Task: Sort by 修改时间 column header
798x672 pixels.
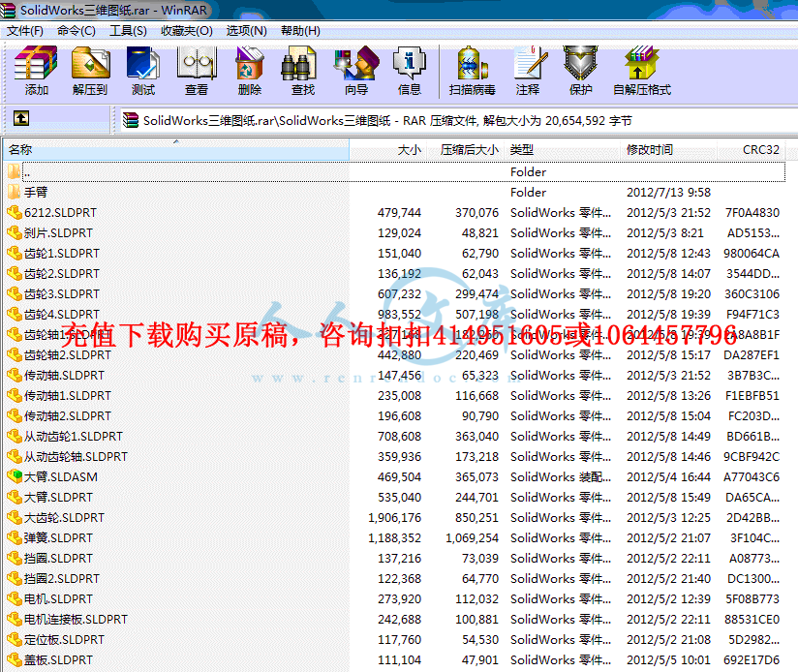Action: [x=669, y=149]
